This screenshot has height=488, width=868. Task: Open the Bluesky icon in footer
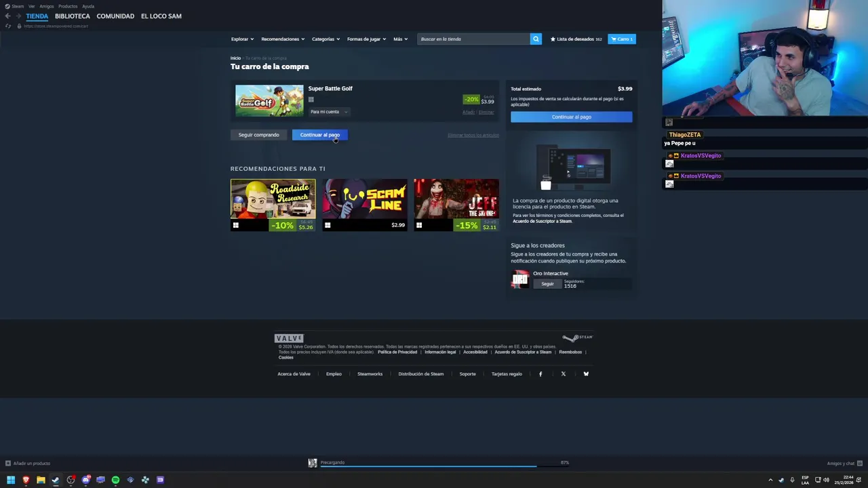point(586,373)
